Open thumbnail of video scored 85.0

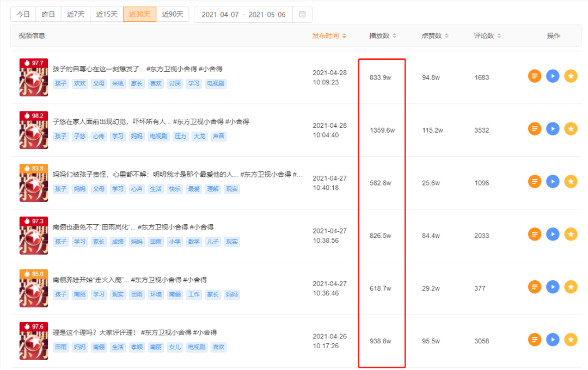[x=34, y=288]
